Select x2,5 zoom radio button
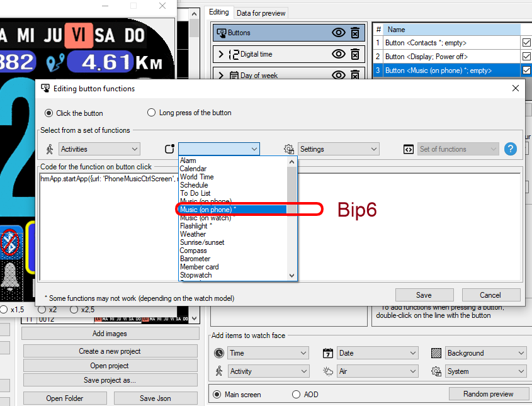Viewport: 532px width, 406px height. point(74,309)
